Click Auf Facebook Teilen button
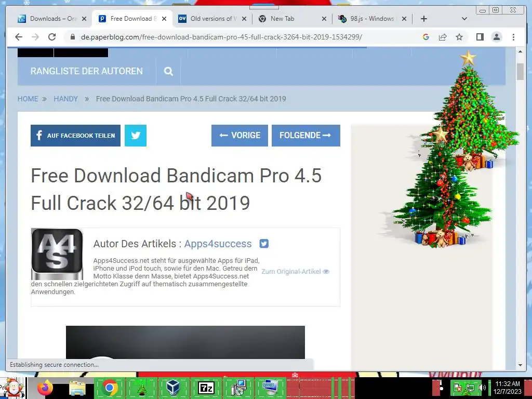Viewport: 532px width, 399px height. click(75, 136)
